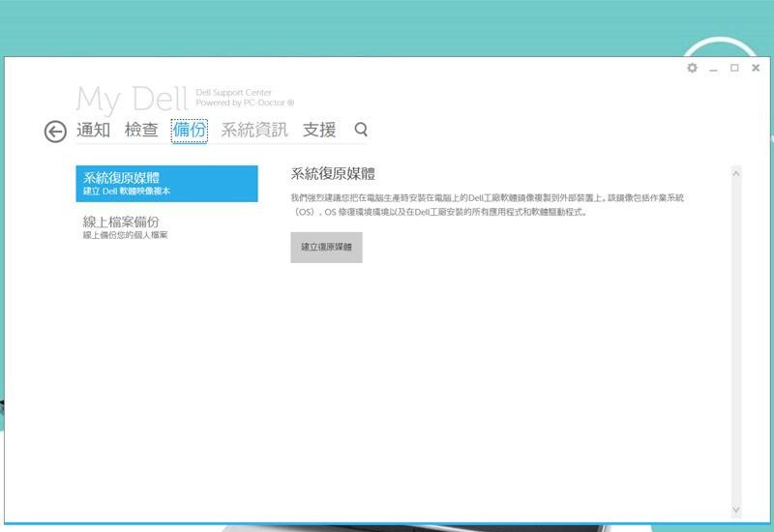Click the My Dell logo

pos(132,99)
